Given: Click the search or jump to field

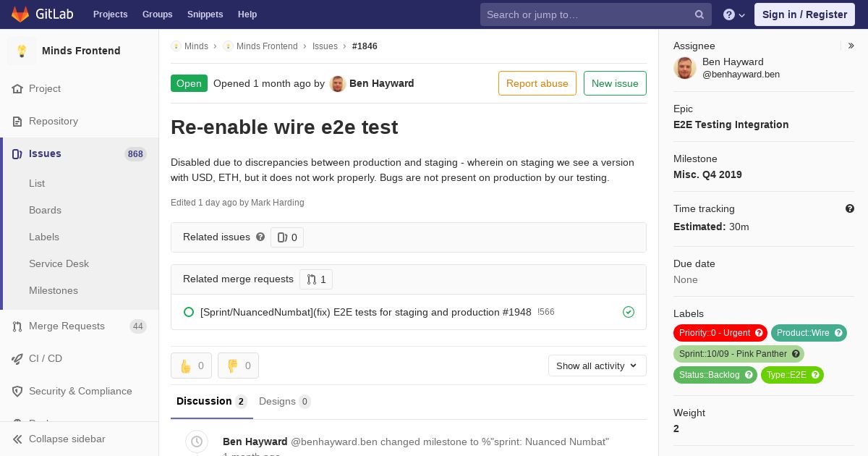Looking at the screenshot, I should pos(596,14).
